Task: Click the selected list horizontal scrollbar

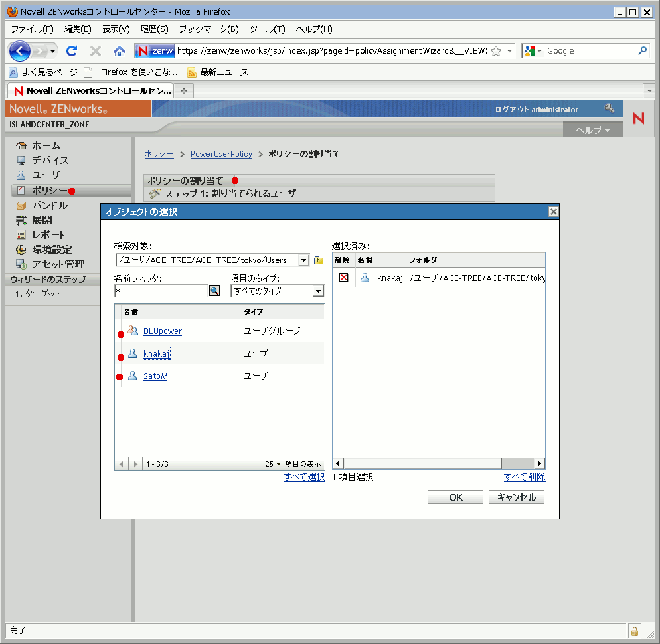Action: pos(422,463)
